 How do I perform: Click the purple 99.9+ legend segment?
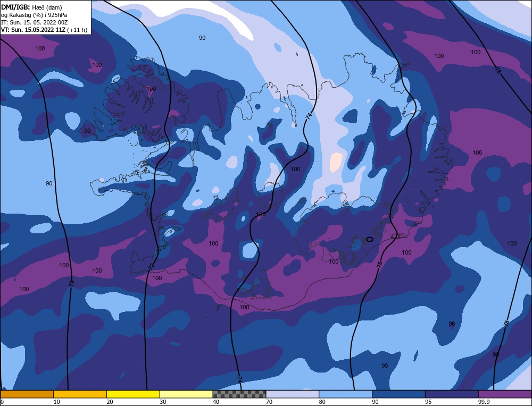pyautogui.click(x=505, y=394)
